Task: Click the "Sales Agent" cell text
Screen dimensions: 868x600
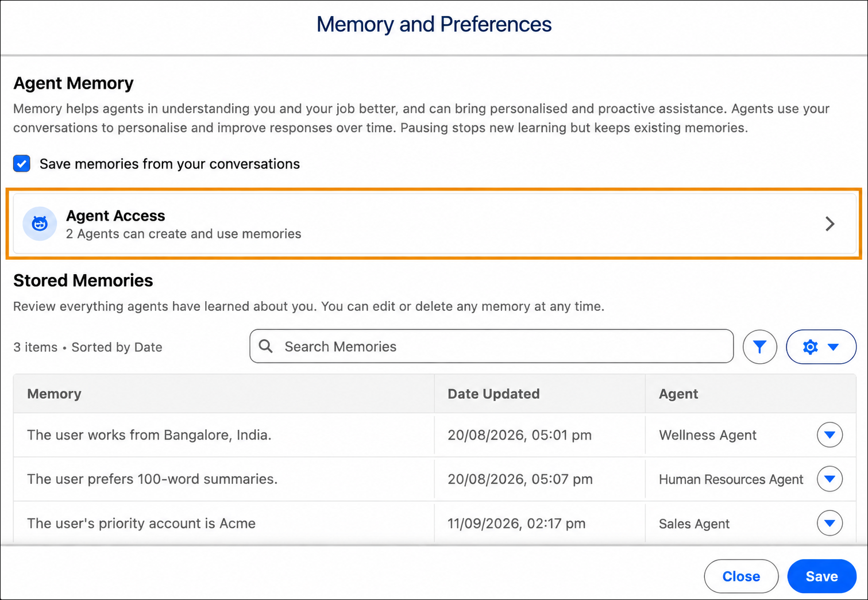Action: pos(694,524)
